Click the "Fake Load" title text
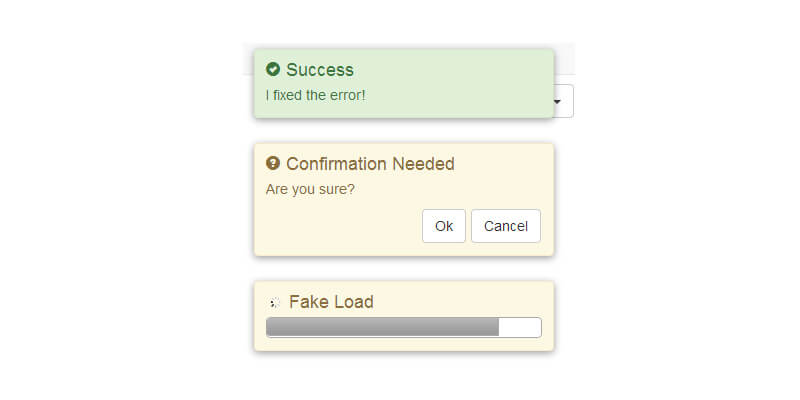The image size is (800, 400). [331, 302]
